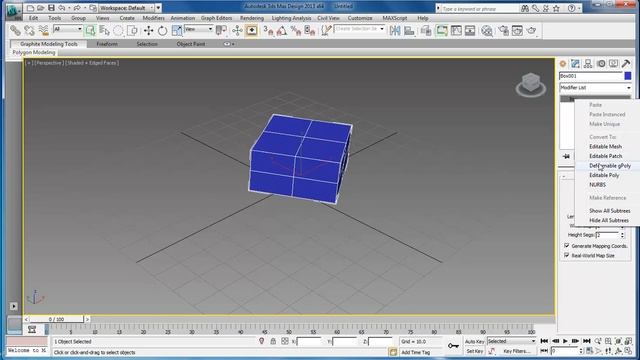Toggle Spinner Snap icon

click(310, 30)
